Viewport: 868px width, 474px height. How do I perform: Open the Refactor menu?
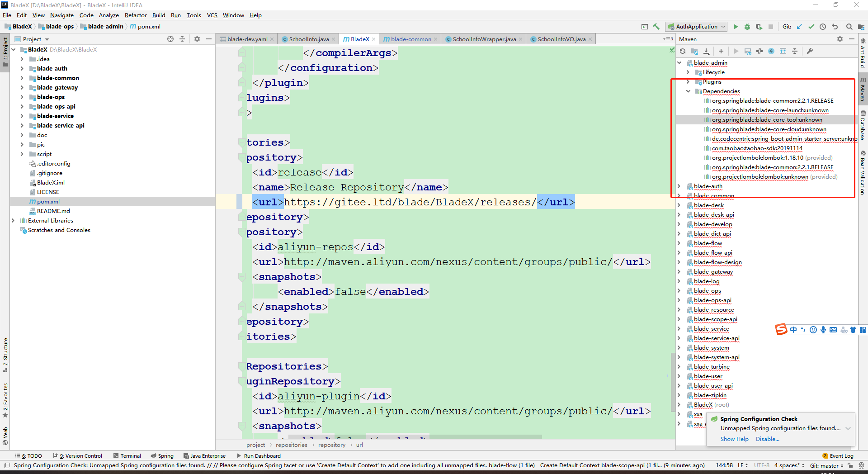click(x=136, y=15)
